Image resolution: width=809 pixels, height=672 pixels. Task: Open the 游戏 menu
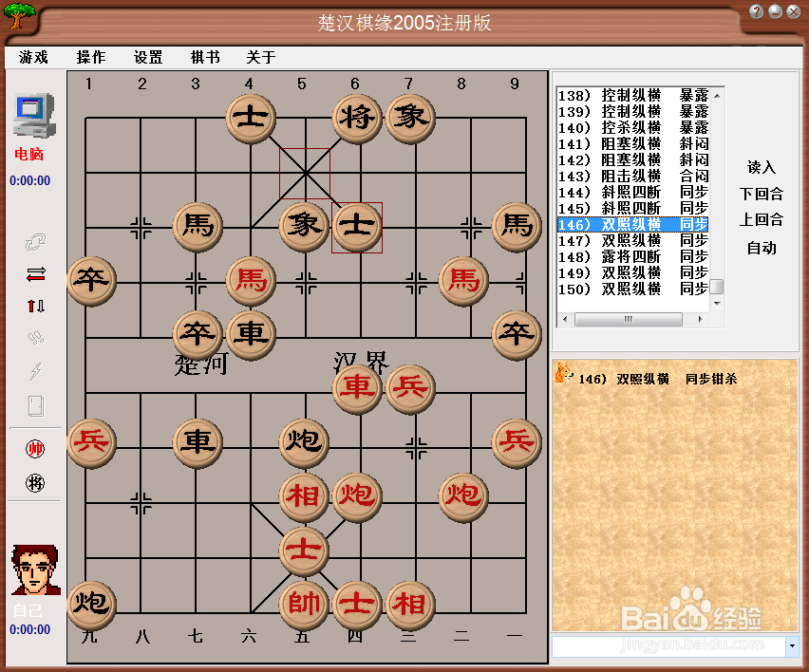point(33,57)
